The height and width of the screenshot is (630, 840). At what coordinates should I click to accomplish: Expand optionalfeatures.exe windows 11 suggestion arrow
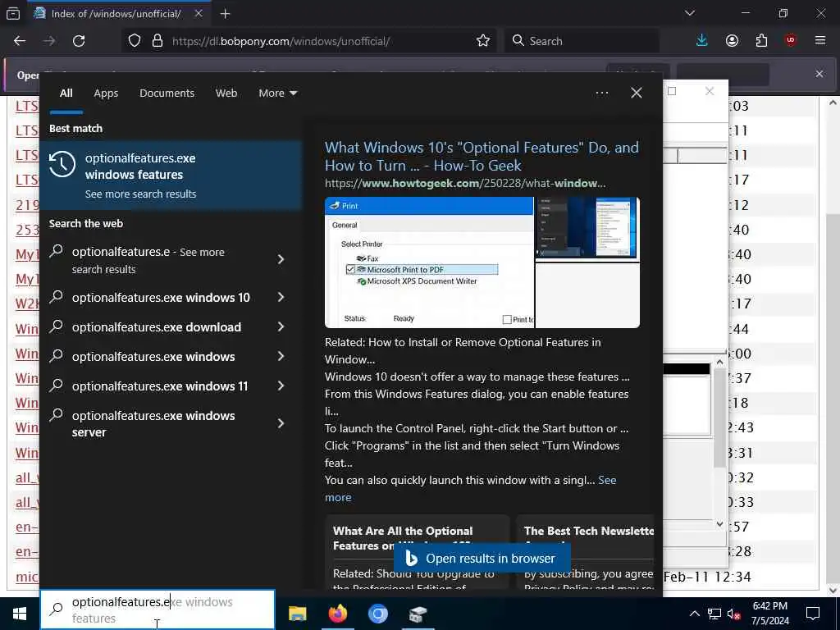[281, 386]
